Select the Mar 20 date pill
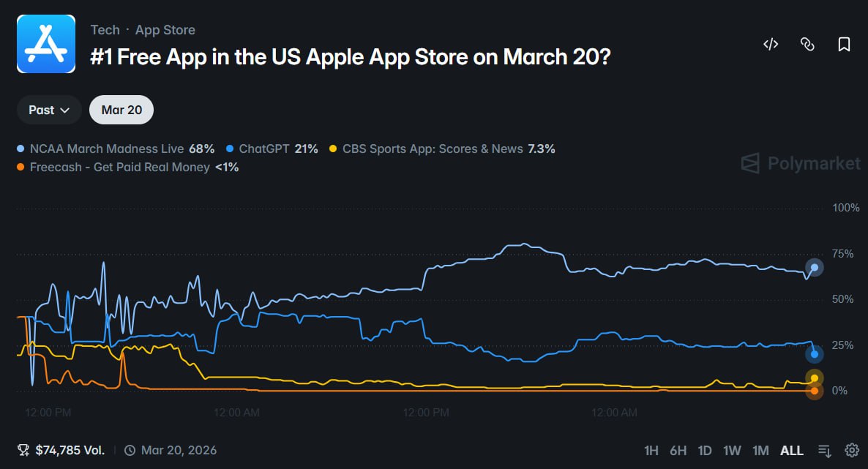Screen dimensions: 868x469 (x=121, y=110)
